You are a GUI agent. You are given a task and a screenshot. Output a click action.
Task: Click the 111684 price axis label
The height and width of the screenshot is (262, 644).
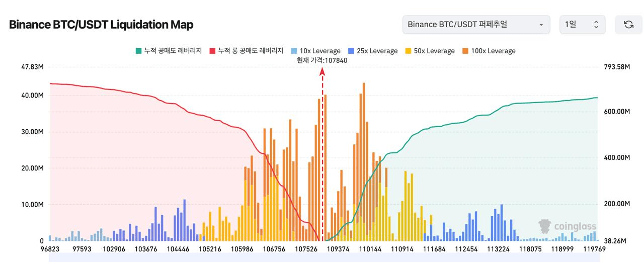click(435, 249)
